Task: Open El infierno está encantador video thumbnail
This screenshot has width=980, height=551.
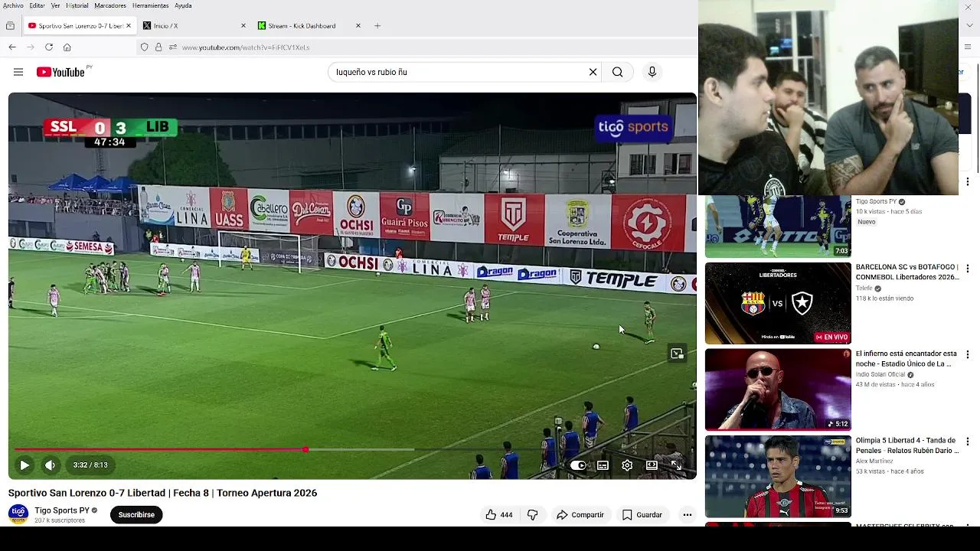Action: (778, 390)
